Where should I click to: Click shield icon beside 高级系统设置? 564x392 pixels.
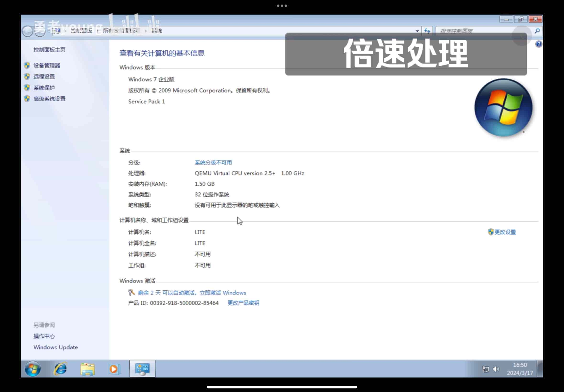pos(27,99)
